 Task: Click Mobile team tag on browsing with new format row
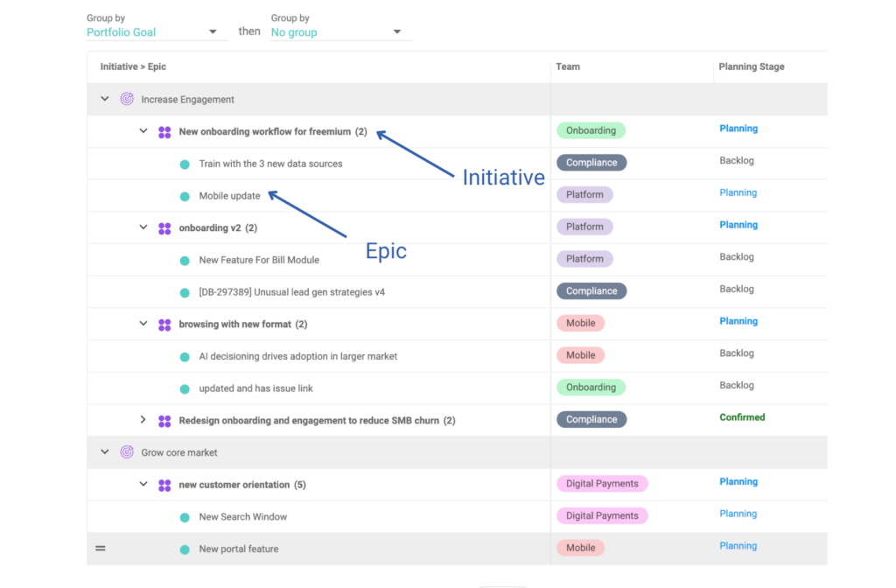pos(581,323)
